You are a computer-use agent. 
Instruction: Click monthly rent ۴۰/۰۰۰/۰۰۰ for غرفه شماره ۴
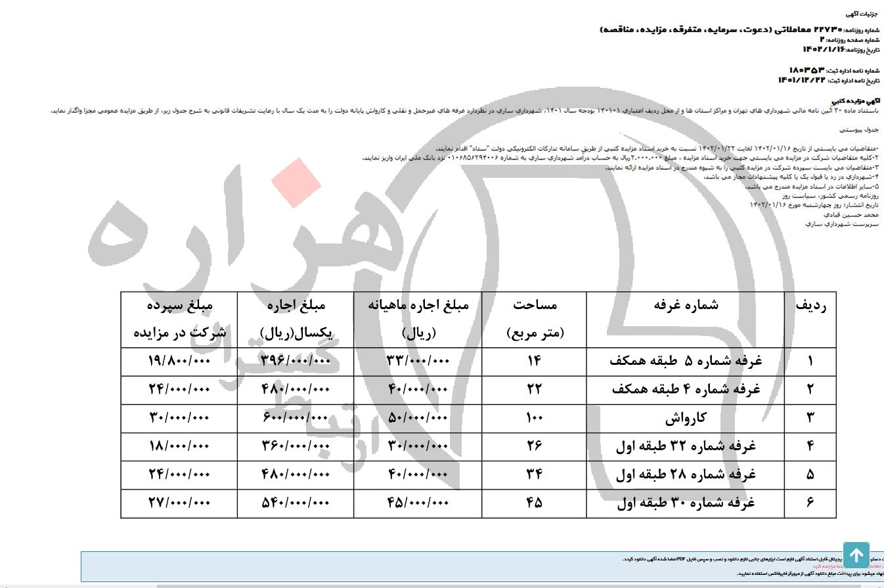click(x=418, y=390)
